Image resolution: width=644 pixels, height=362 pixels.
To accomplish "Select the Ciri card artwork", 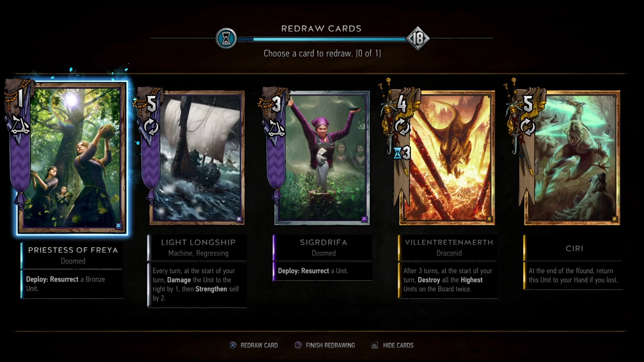I will click(572, 158).
